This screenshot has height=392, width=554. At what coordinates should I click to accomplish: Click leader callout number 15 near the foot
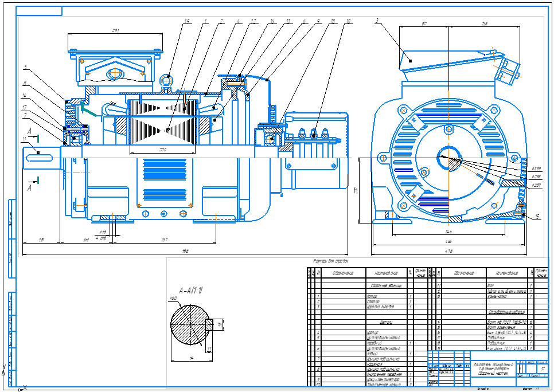pos(537,217)
